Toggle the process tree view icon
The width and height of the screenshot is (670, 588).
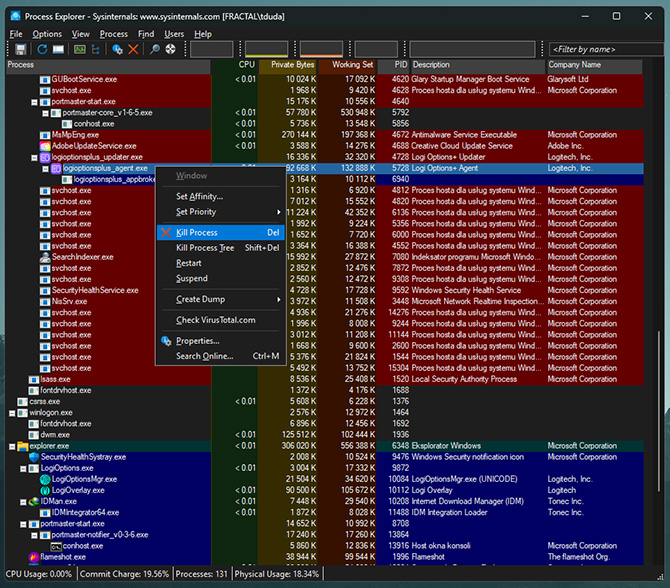tap(96, 49)
